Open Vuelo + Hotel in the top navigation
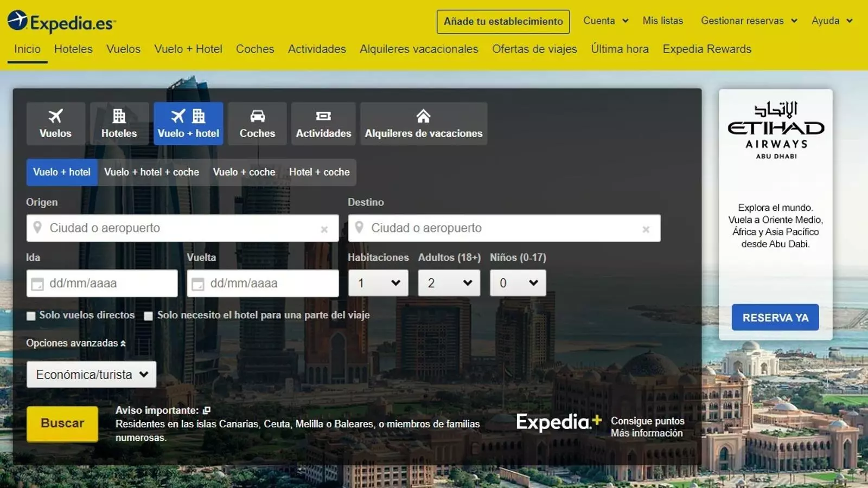868x488 pixels. [188, 49]
